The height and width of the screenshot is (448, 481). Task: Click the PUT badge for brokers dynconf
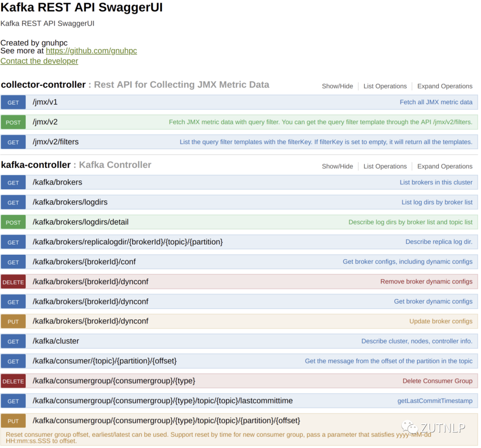(x=13, y=322)
